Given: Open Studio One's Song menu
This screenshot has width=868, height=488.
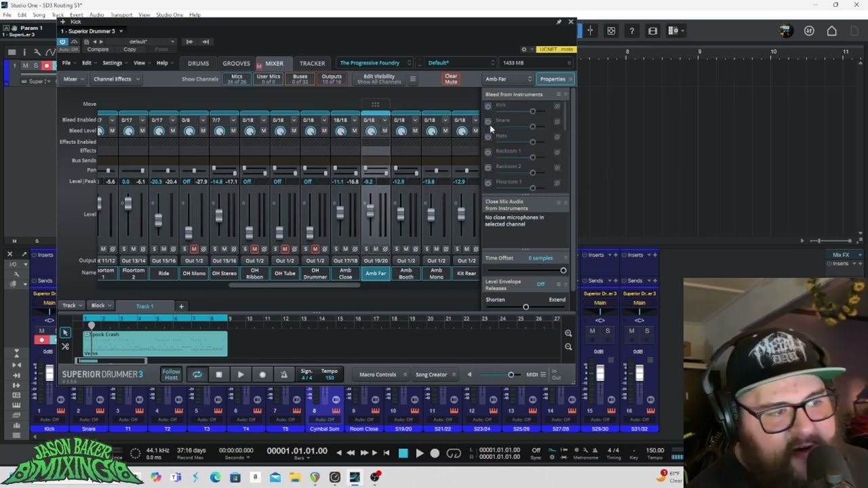Looking at the screenshot, I should [x=39, y=15].
